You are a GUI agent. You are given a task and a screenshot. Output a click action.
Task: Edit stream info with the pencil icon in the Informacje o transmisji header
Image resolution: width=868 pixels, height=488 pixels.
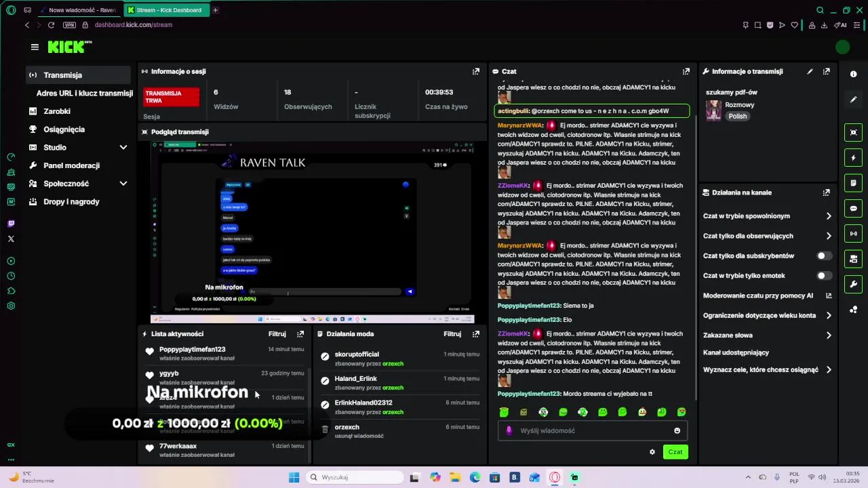[810, 71]
